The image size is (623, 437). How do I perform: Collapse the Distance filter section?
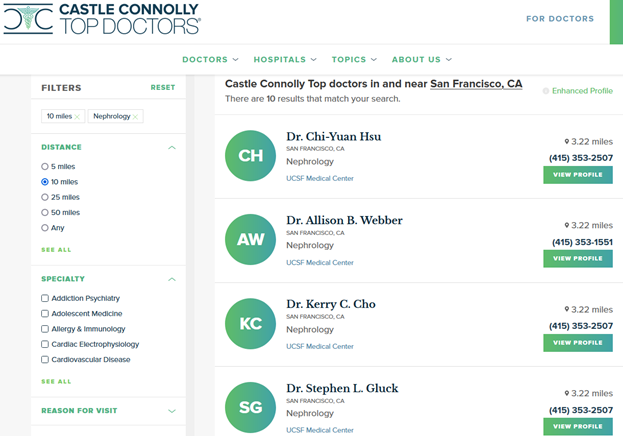(172, 147)
